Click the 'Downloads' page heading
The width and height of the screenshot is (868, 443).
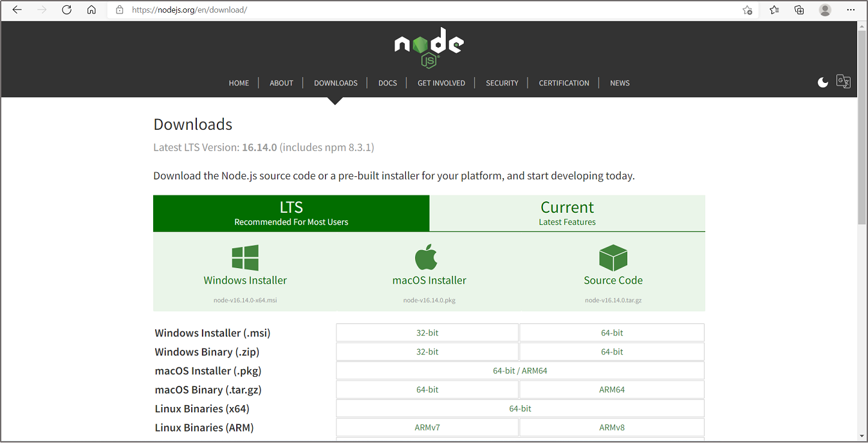193,125
